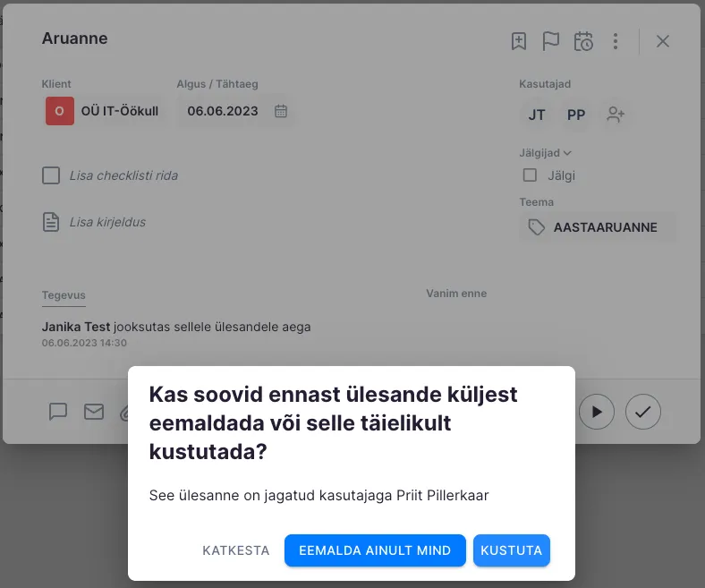The image size is (705, 588).
Task: Switch to the Tegevus tab
Action: tap(64, 294)
